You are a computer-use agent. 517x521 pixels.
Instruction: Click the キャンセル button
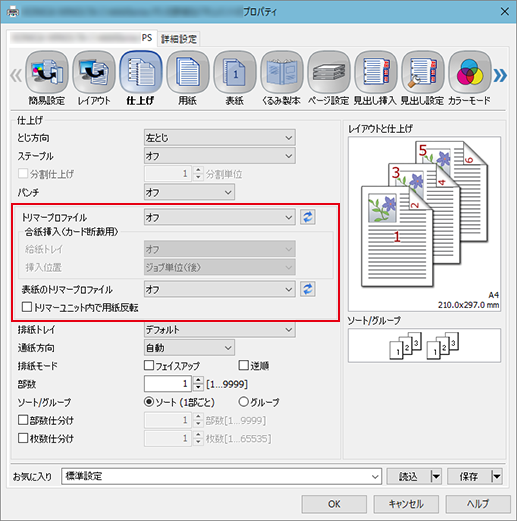tap(406, 504)
